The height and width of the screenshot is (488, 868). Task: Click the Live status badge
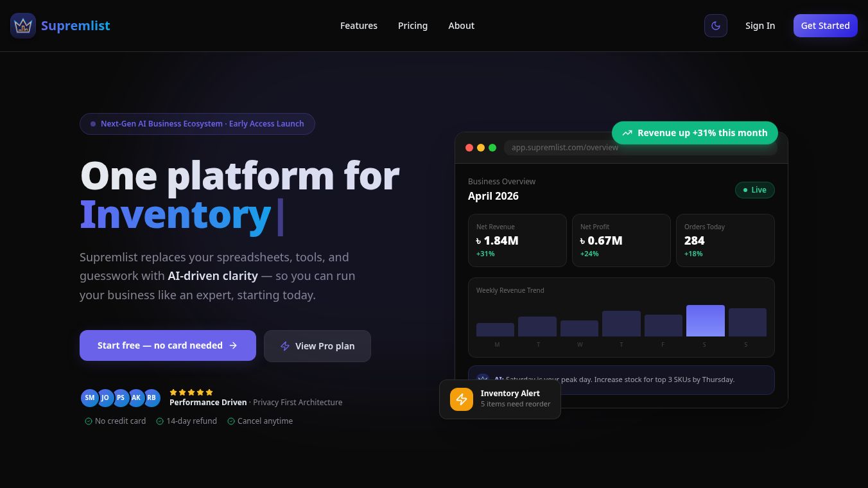pos(755,190)
